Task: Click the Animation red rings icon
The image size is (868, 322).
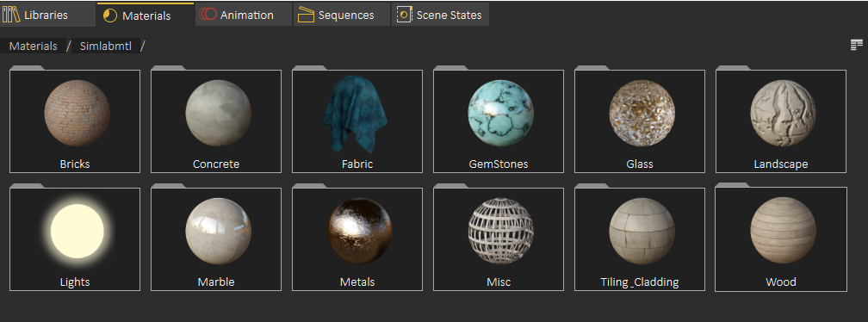Action: click(208, 15)
